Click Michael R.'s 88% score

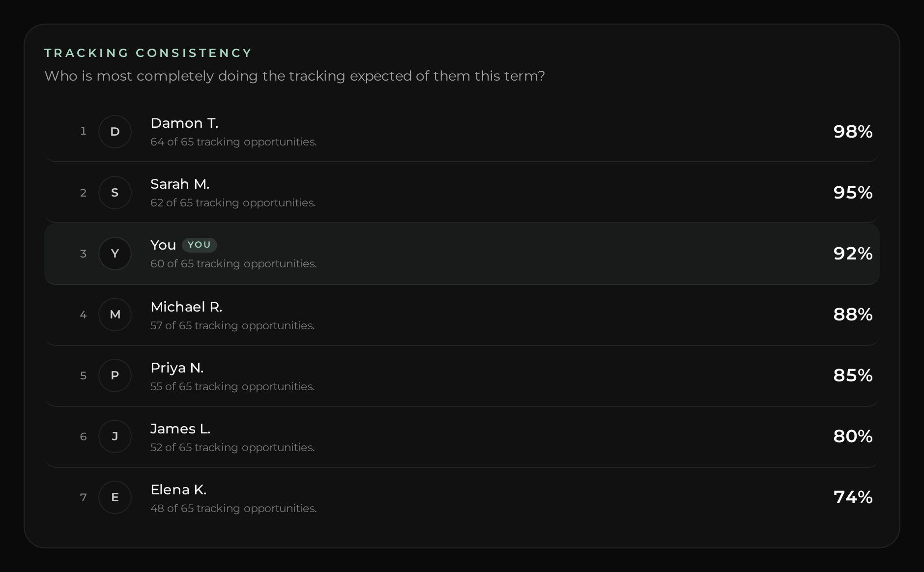[x=853, y=315]
